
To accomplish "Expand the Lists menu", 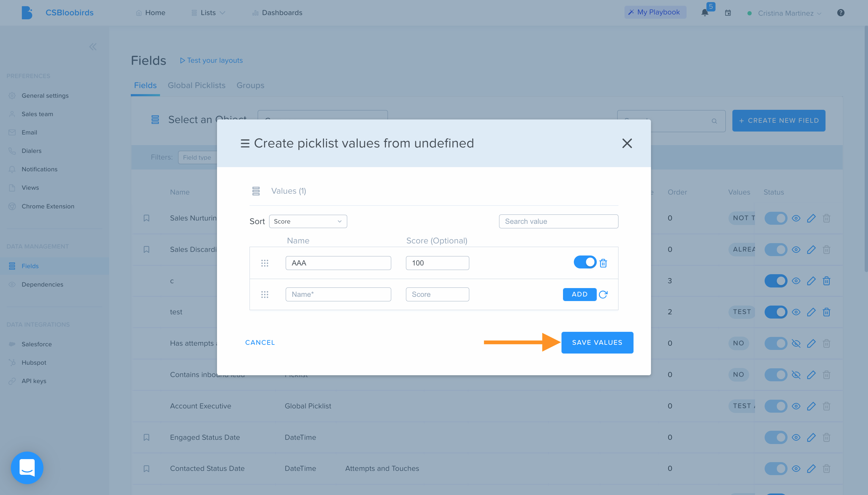I will [x=208, y=13].
